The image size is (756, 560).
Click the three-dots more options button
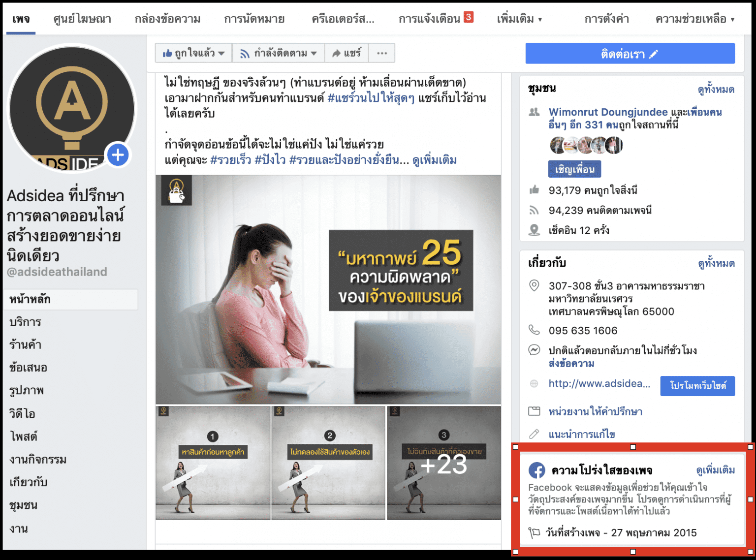(x=382, y=53)
